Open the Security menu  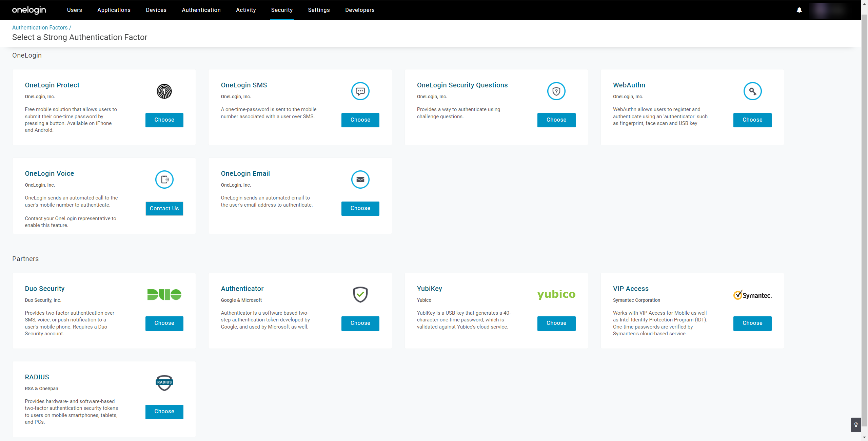pyautogui.click(x=282, y=10)
